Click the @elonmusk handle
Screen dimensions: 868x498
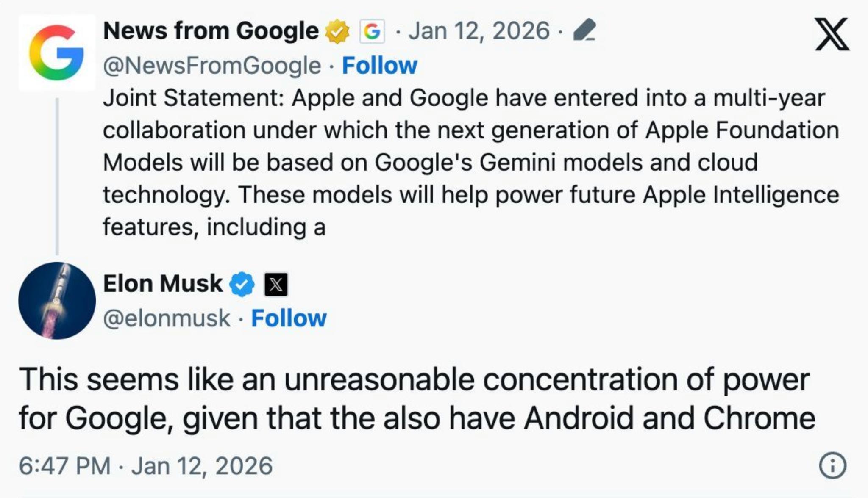tap(167, 318)
